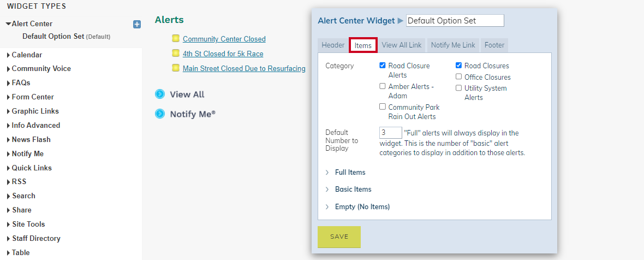
Task: Check the Amber Alerts - Adam category
Action: pos(383,86)
